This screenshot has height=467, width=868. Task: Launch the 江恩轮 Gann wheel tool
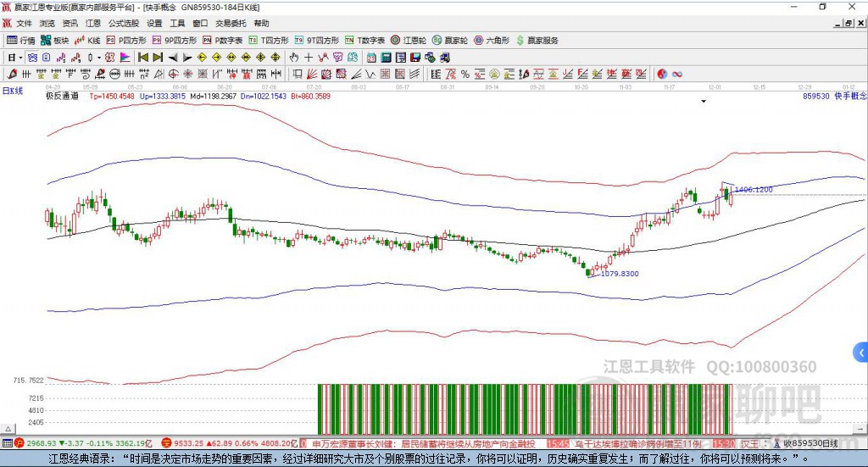point(409,40)
